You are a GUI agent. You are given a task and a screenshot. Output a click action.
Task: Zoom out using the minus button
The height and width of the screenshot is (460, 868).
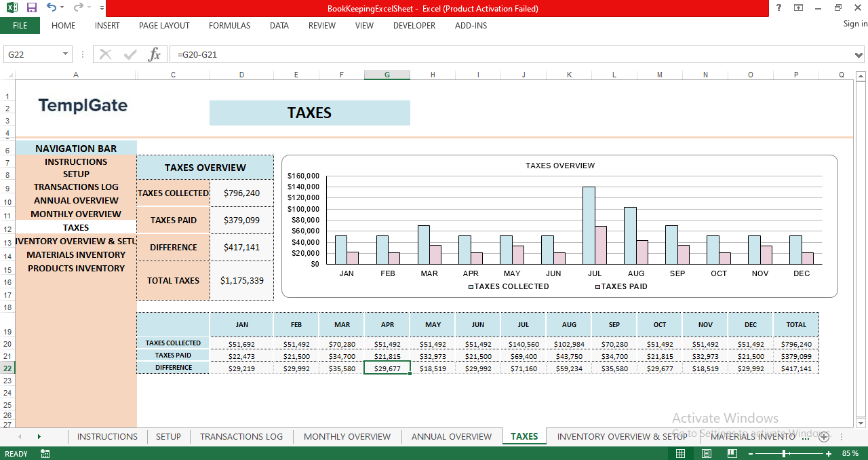click(750, 453)
